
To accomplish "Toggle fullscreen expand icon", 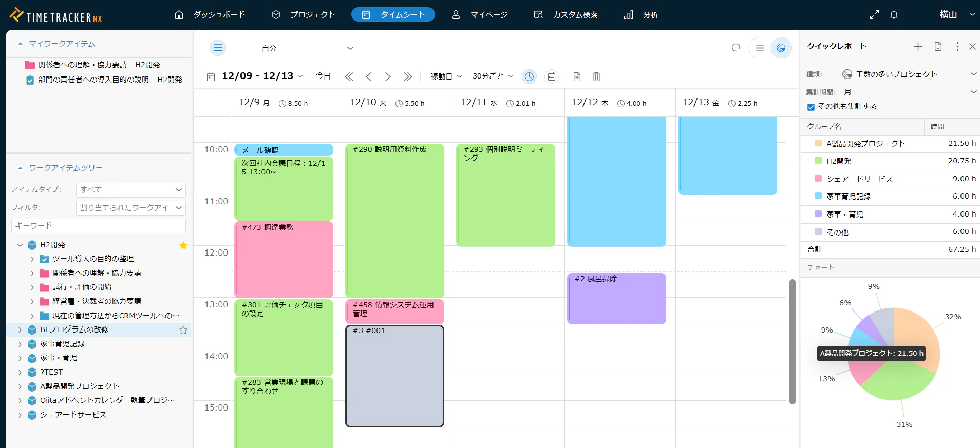I will click(874, 15).
